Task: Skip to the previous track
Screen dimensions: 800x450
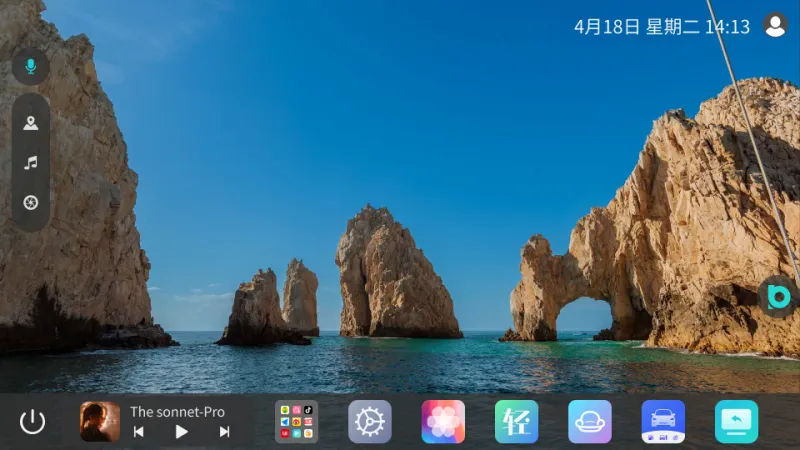Action: (138, 432)
